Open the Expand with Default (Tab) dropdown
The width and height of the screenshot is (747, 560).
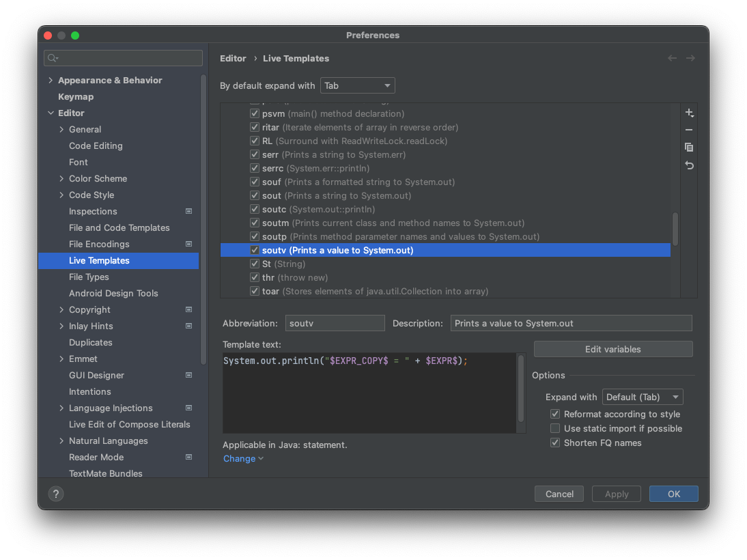tap(643, 397)
